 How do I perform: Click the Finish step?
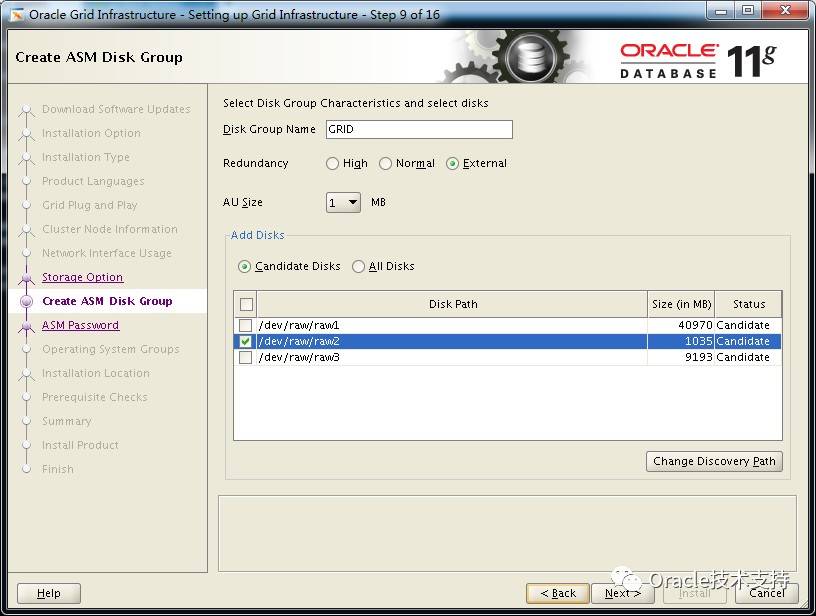click(58, 469)
